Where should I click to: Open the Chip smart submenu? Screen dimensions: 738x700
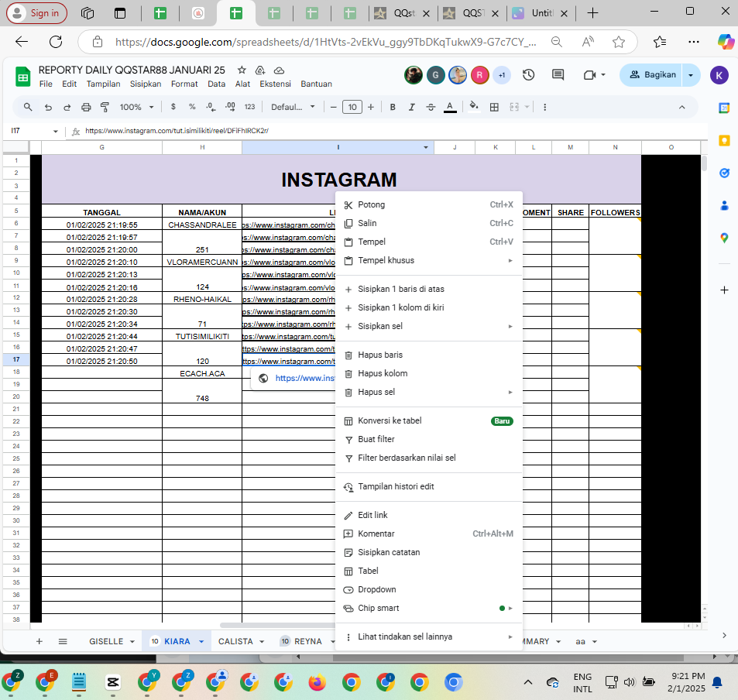coord(429,608)
